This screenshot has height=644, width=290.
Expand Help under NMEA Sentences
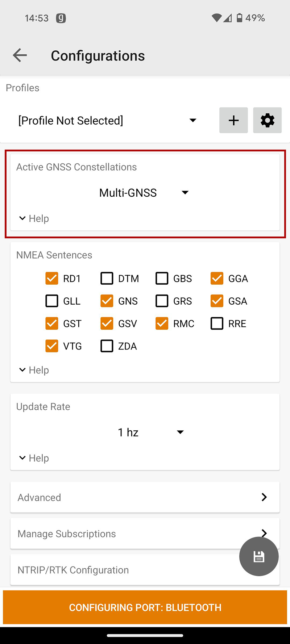pos(34,370)
